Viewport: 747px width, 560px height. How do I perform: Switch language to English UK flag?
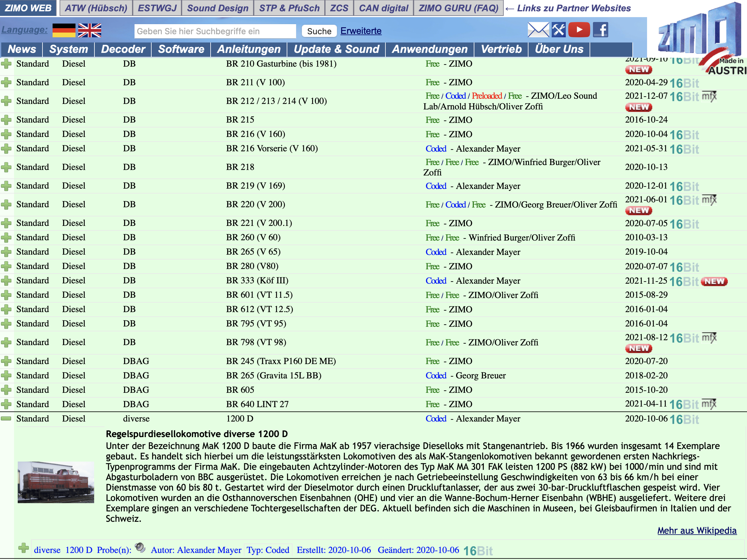tap(90, 30)
